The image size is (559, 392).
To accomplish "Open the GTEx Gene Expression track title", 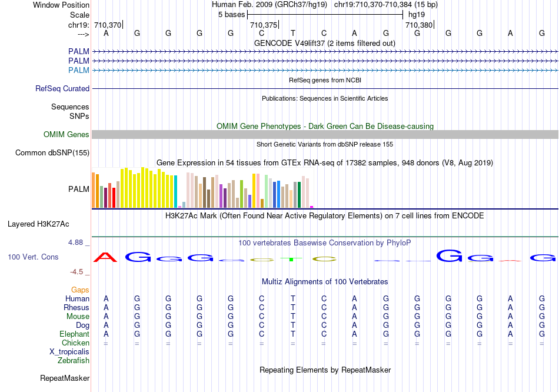I will (x=325, y=163).
